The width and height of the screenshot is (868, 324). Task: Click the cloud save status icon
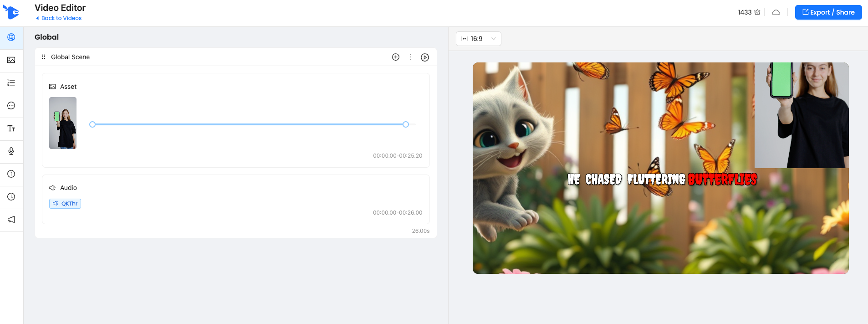point(776,12)
